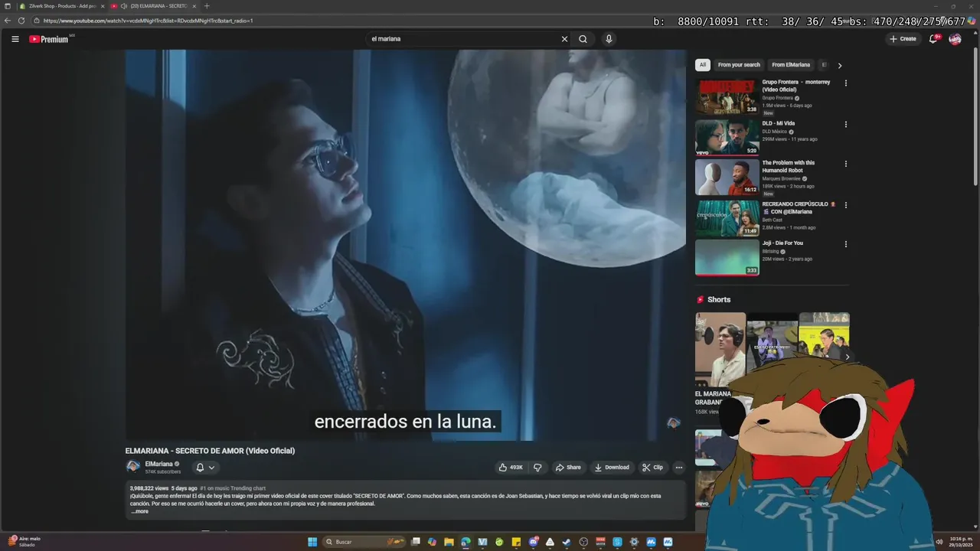Select the From ElMariana chip
This screenshot has width=980, height=551.
pyautogui.click(x=791, y=65)
